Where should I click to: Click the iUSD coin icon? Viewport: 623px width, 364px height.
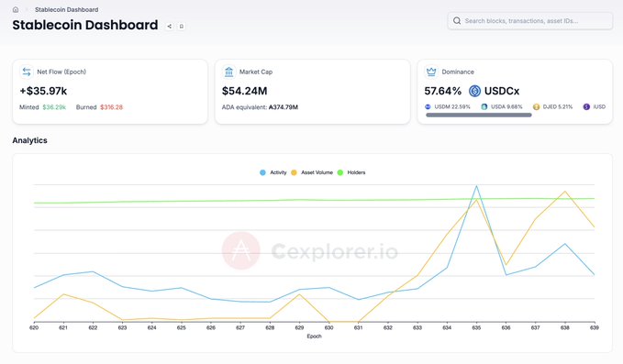pyautogui.click(x=586, y=106)
